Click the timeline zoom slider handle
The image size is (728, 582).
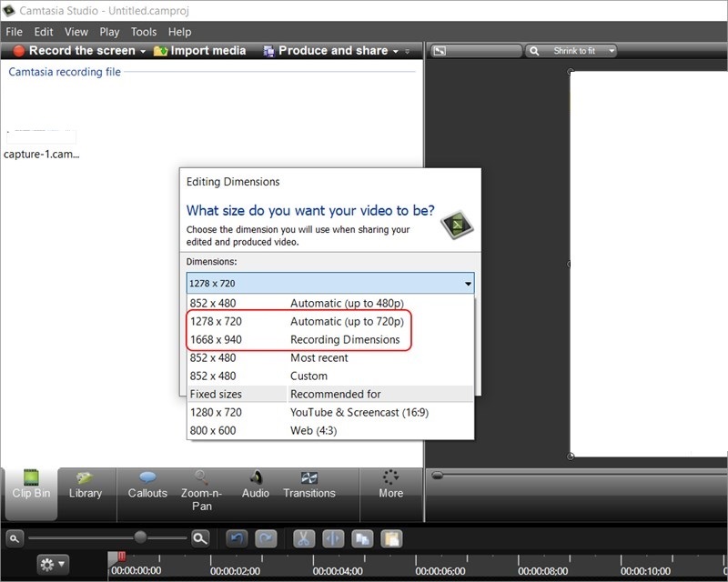tap(140, 537)
